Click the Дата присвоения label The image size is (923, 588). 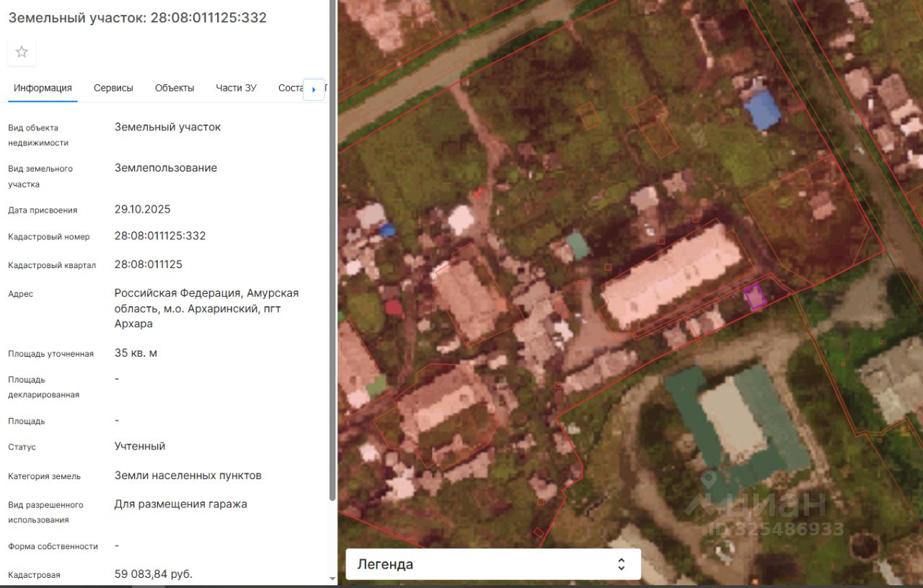pyautogui.click(x=43, y=210)
